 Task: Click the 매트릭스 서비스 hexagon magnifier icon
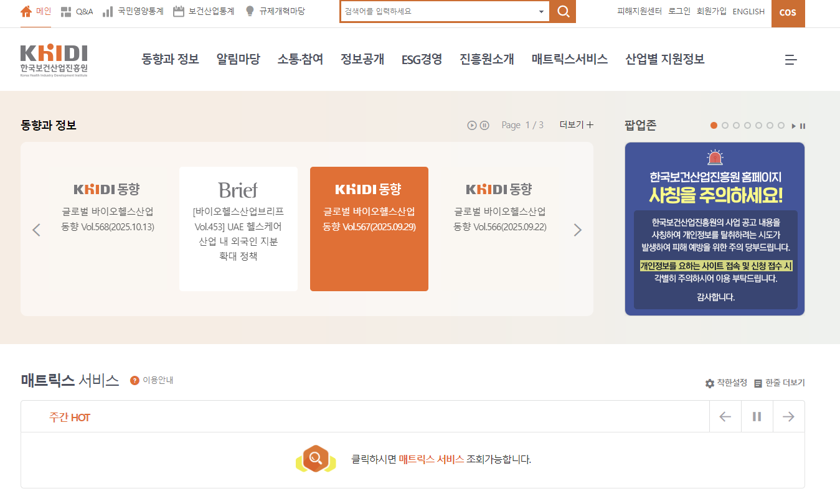pos(316,459)
